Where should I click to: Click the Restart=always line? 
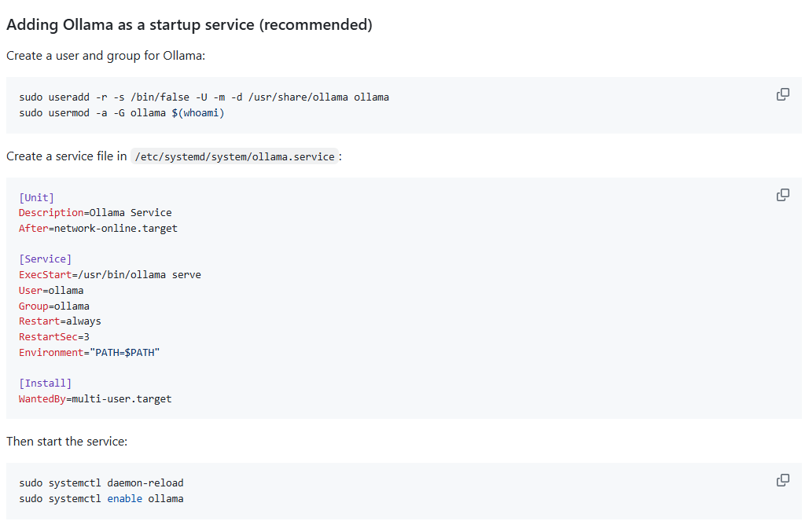[60, 321]
